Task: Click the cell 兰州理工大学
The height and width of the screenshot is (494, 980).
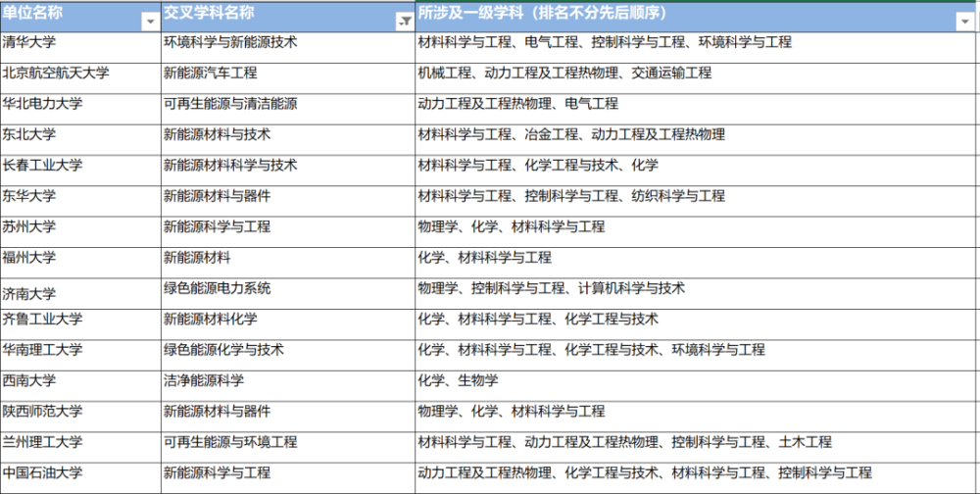Action: pos(80,447)
